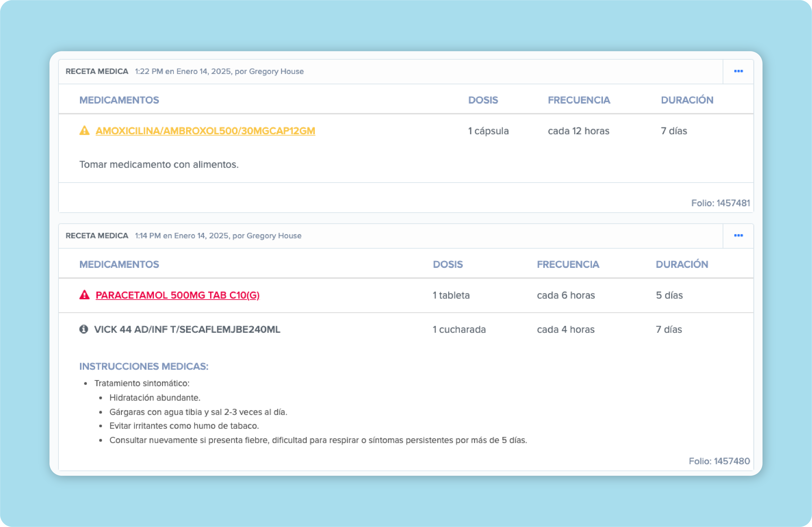Click the info icon next to VICK 44
Viewport: 812px width, 527px height.
(x=84, y=329)
